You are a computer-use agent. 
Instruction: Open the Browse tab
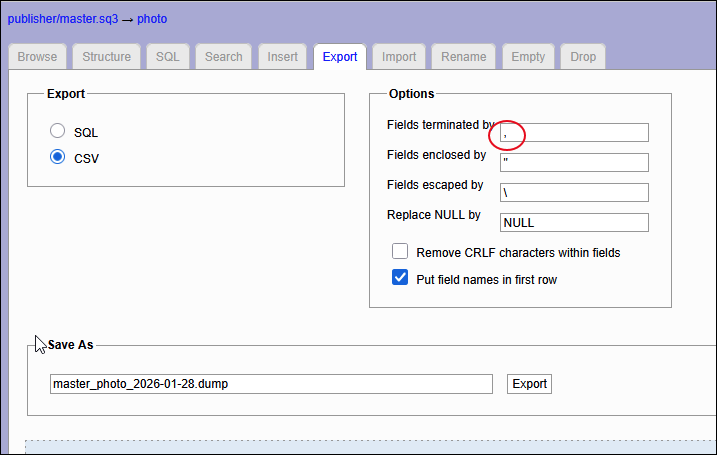coord(37,57)
